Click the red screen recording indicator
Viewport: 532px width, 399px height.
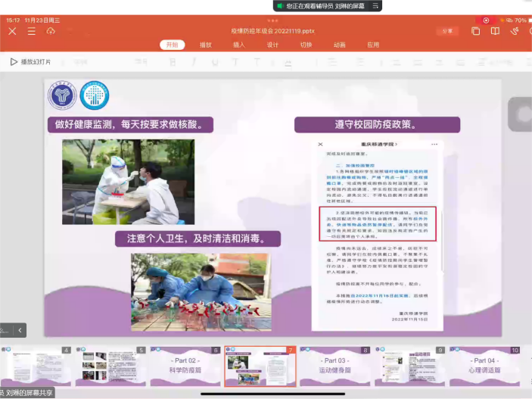(x=486, y=20)
